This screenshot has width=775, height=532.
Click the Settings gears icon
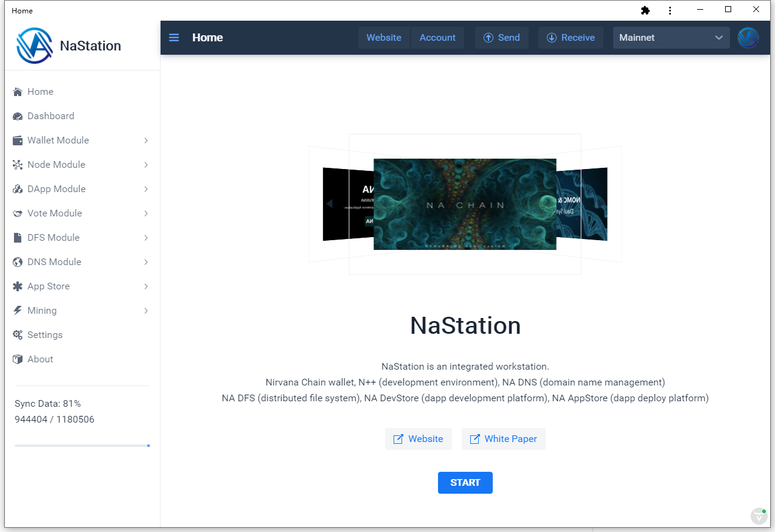[x=18, y=335]
